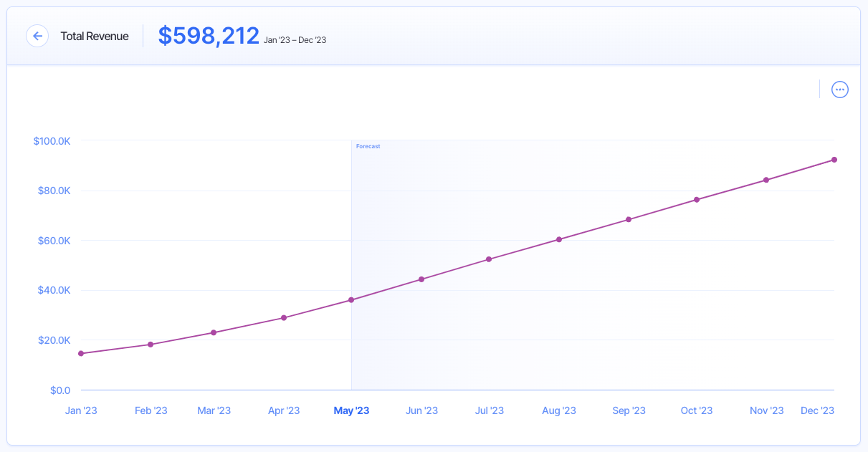Select the January '23 data point

(81, 352)
